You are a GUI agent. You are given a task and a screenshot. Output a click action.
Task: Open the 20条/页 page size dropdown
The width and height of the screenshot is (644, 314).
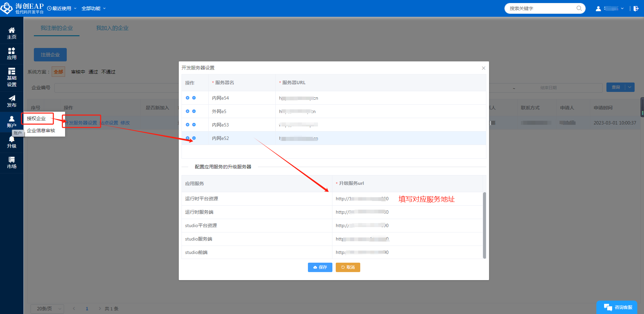47,309
